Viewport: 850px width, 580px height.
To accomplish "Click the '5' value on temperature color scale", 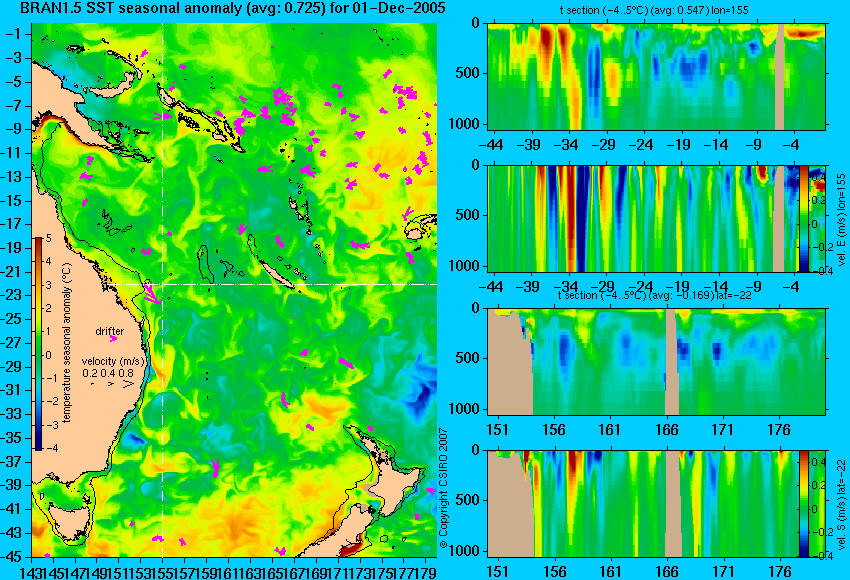I will [48, 238].
